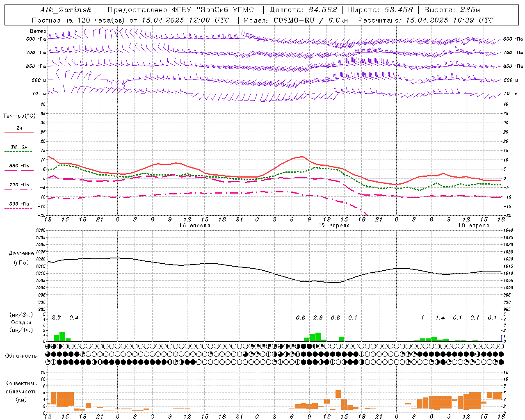The height and width of the screenshot is (420, 525).
Task: Click the Alk_Zarinsk station title
Action: point(66,10)
